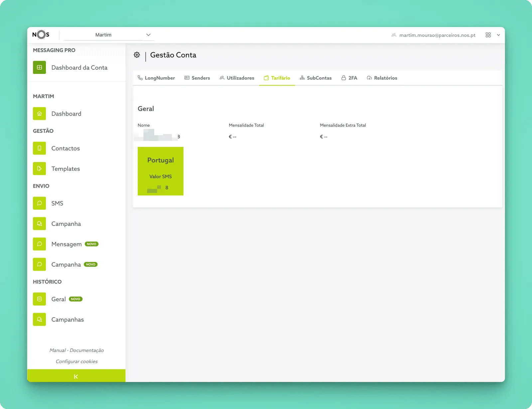Screen dimensions: 532x409
Task: Click the Mensalidade Extra Total value
Action: (324, 136)
